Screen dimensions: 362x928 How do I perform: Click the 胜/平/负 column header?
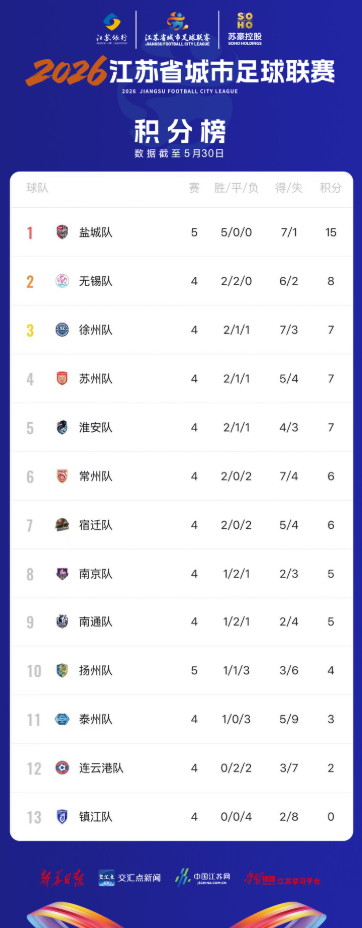[x=237, y=188]
